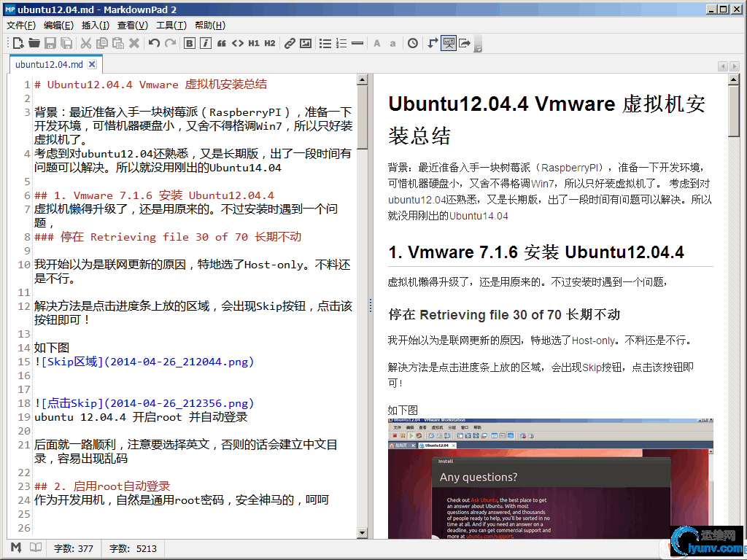The width and height of the screenshot is (747, 560).
Task: Cut the selected text
Action: click(86, 43)
